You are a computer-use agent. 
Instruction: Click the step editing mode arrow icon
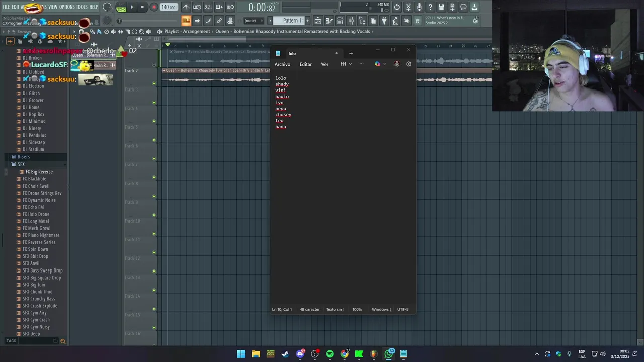click(197, 21)
